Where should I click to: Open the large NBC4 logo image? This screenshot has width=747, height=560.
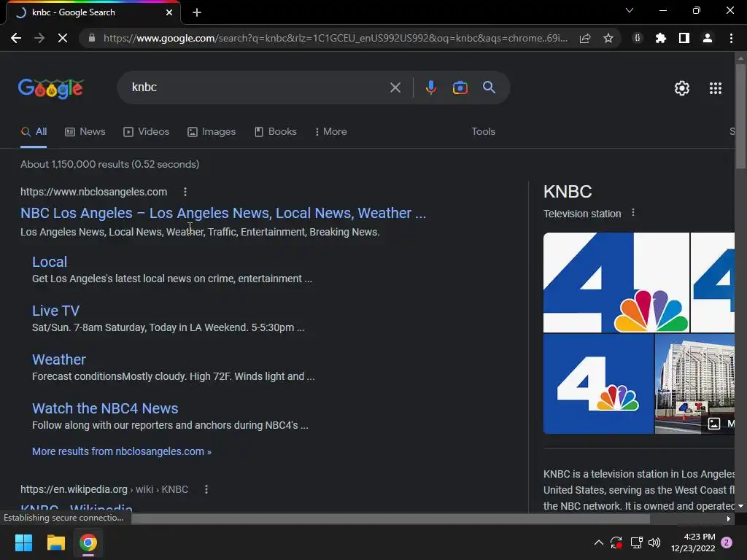tap(616, 282)
